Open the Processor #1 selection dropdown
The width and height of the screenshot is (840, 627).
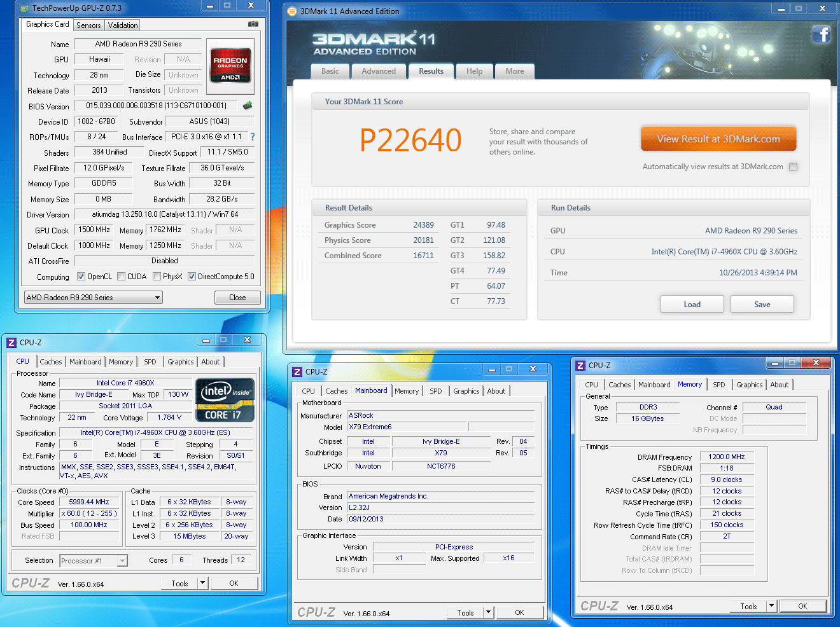(x=94, y=561)
